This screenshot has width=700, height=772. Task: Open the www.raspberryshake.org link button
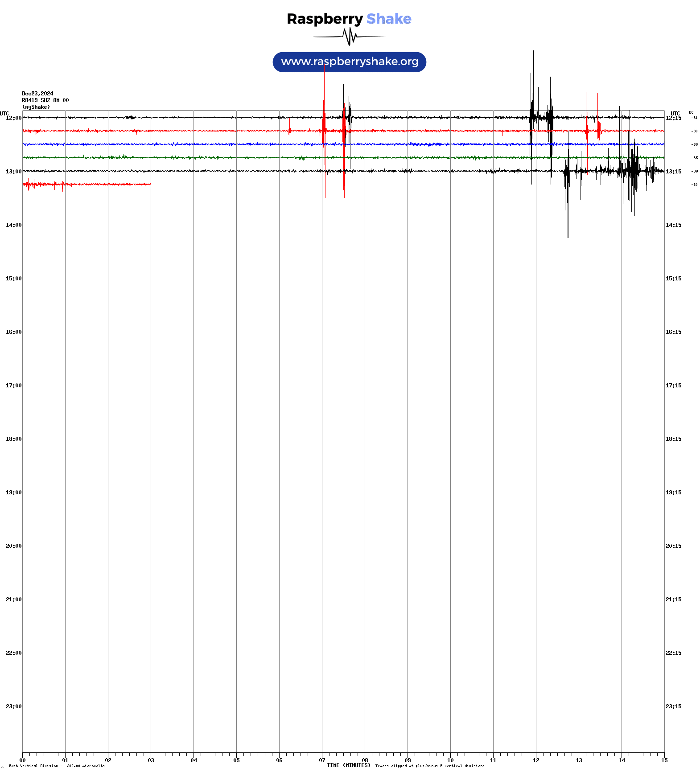(x=350, y=62)
